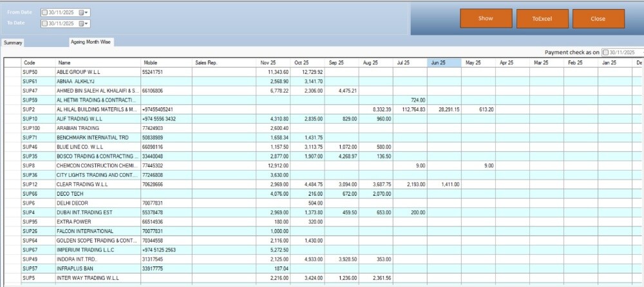Select CITY LIGHTS TRADING AND CONT... row
The height and width of the screenshot is (287, 644).
pos(98,175)
